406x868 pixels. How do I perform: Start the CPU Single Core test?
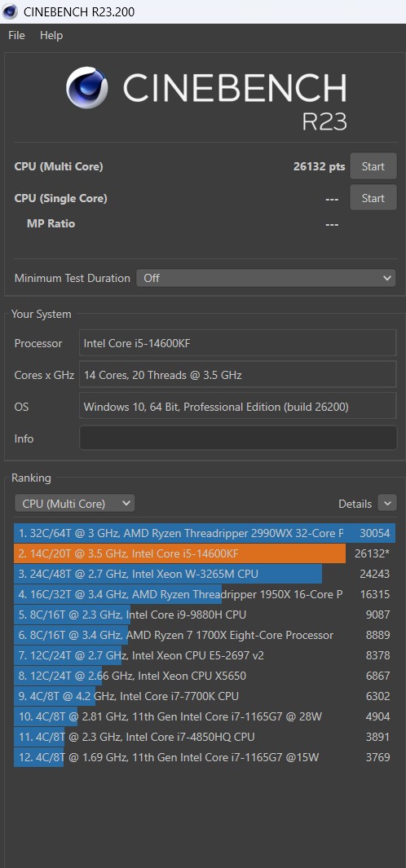[373, 198]
